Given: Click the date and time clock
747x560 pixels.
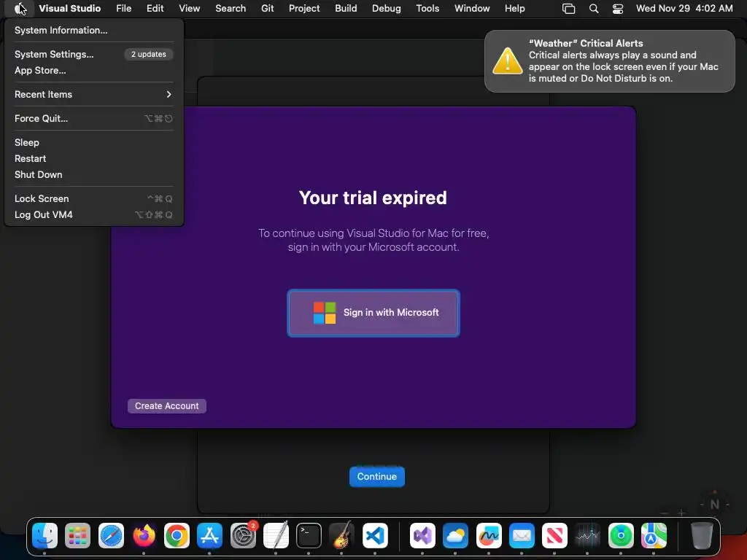Looking at the screenshot, I should 684,8.
